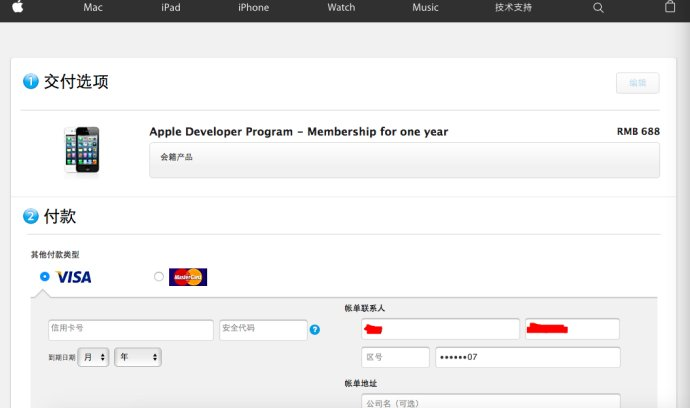Image resolution: width=690 pixels, height=408 pixels.
Task: Click the 帐单联系人 label
Action: 364,308
